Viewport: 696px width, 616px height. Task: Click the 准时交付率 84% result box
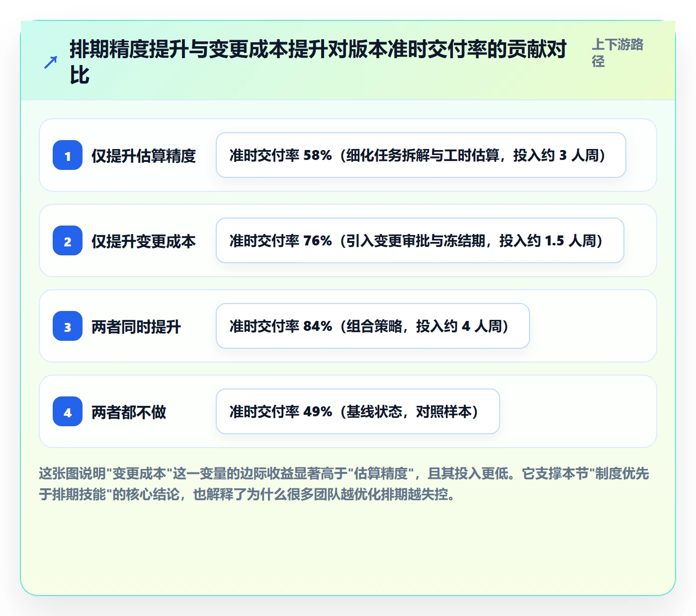[x=373, y=326]
